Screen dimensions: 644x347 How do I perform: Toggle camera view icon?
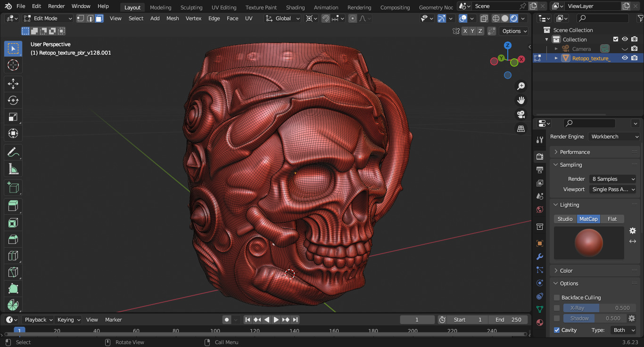point(521,114)
